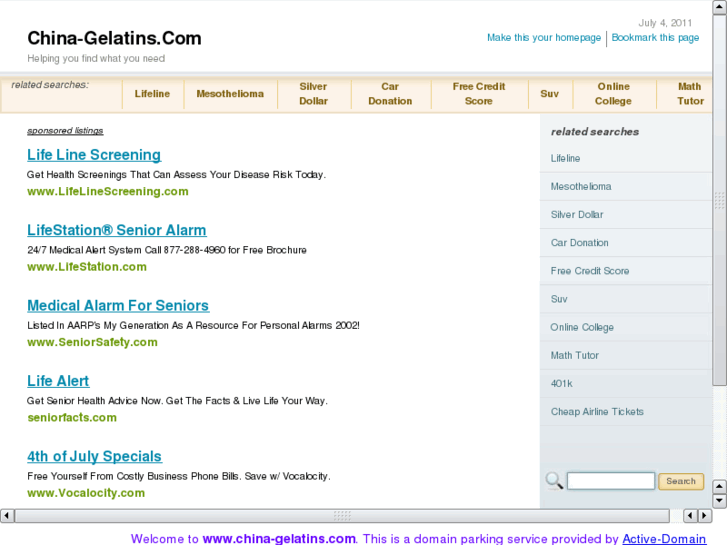The width and height of the screenshot is (727, 545).
Task: Click Math Tutor in right sidebar list
Action: [574, 355]
